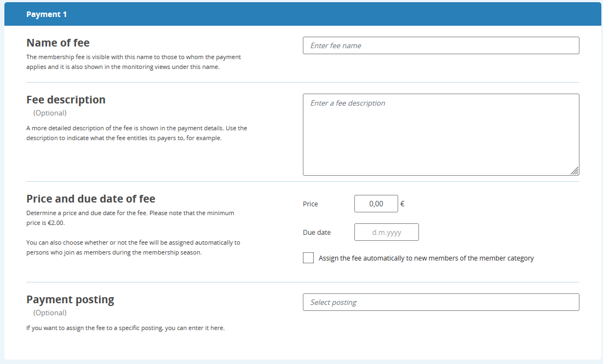
Task: Click the (Optional) text under Fee description
Action: pos(50,113)
